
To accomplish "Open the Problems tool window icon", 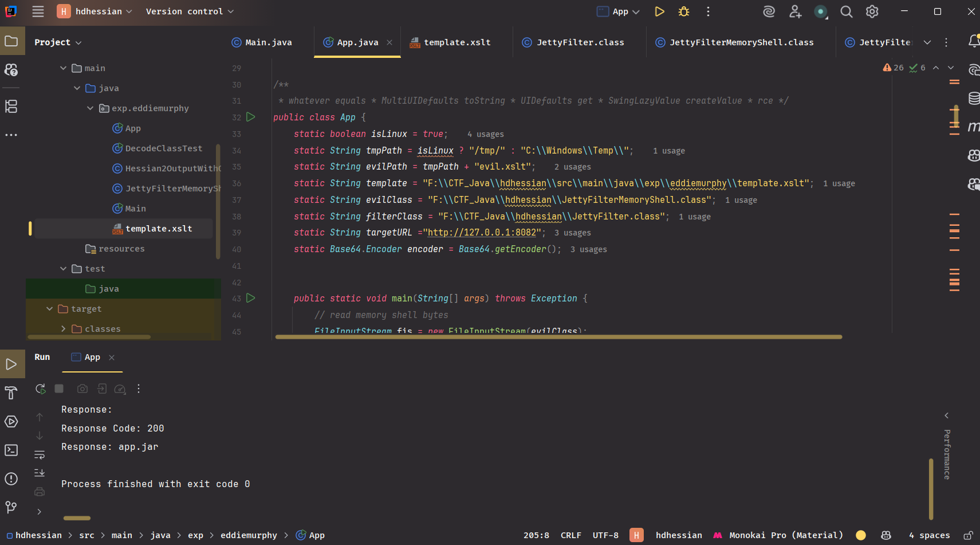I will (11, 479).
